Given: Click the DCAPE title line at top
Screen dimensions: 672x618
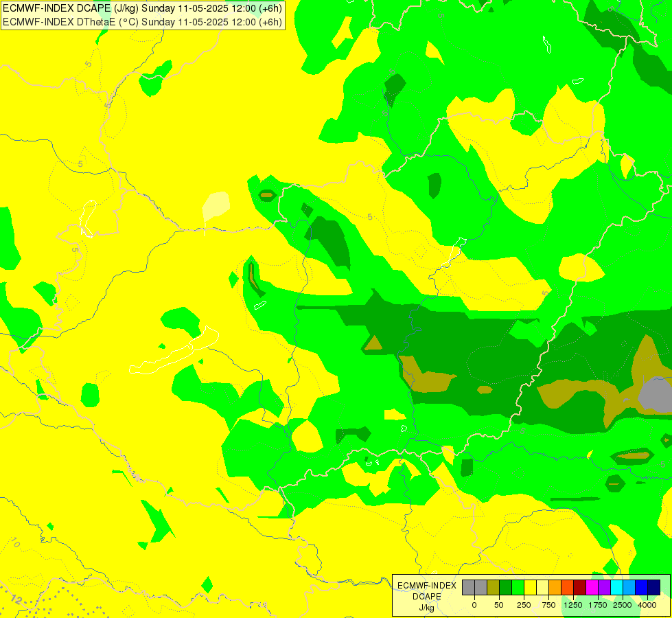Looking at the screenshot, I should point(142,8).
